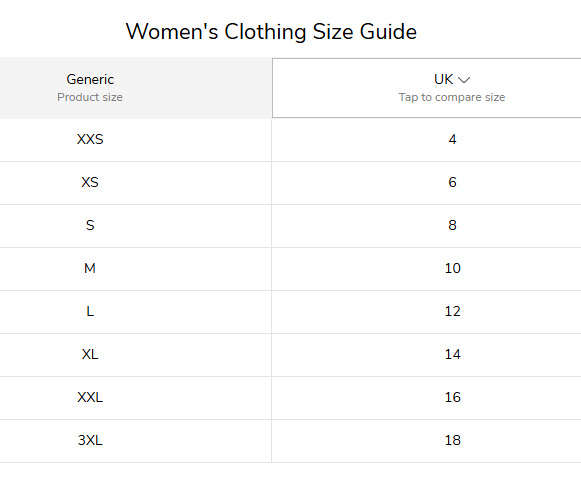Click the L size label
The image size is (581, 498).
point(90,311)
